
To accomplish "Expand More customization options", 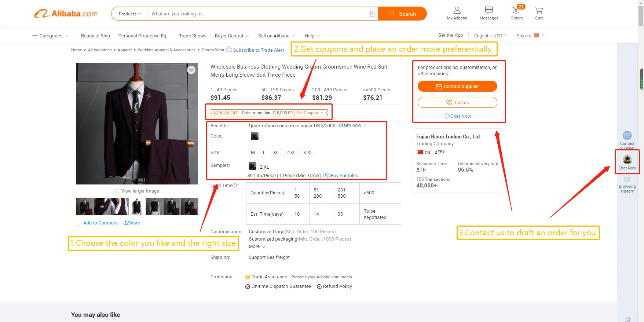I will click(257, 246).
